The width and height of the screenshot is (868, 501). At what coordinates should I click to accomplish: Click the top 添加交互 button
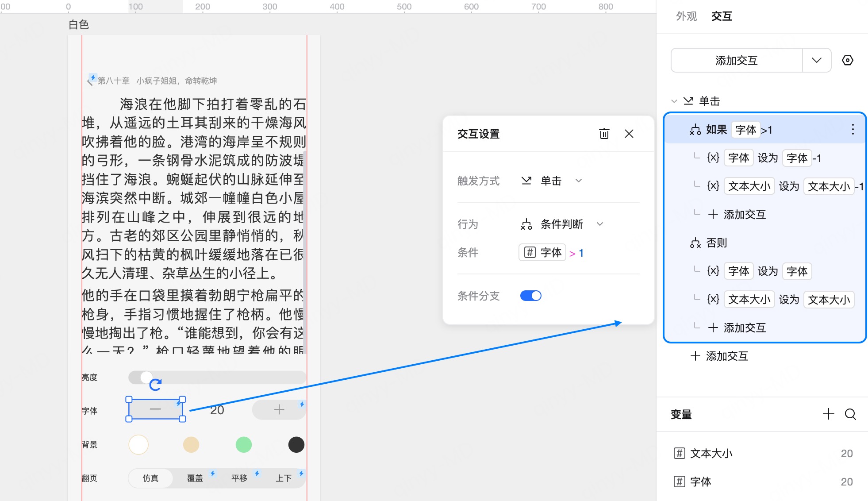[x=737, y=60]
